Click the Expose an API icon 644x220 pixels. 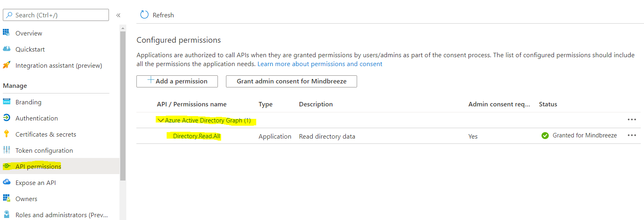pos(6,182)
